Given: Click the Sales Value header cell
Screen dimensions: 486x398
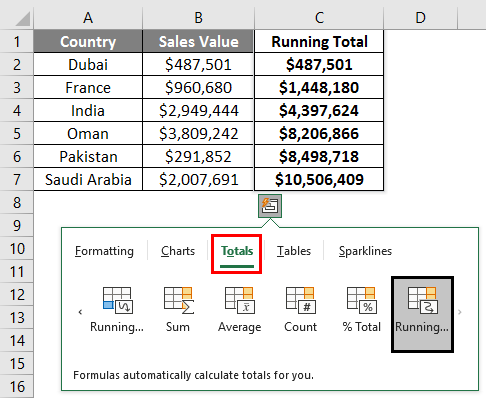Looking at the screenshot, I should (x=198, y=41).
